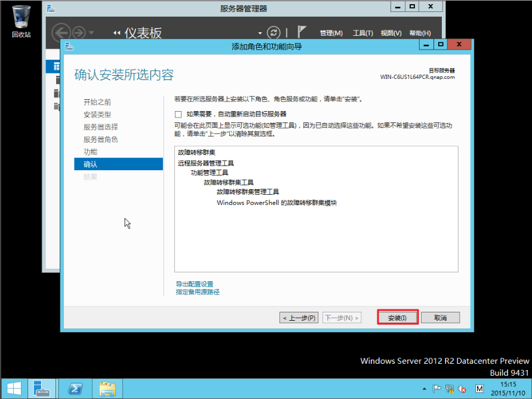This screenshot has width=532, height=399.
Task: Open the 视图(V) menu
Action: pyautogui.click(x=391, y=33)
